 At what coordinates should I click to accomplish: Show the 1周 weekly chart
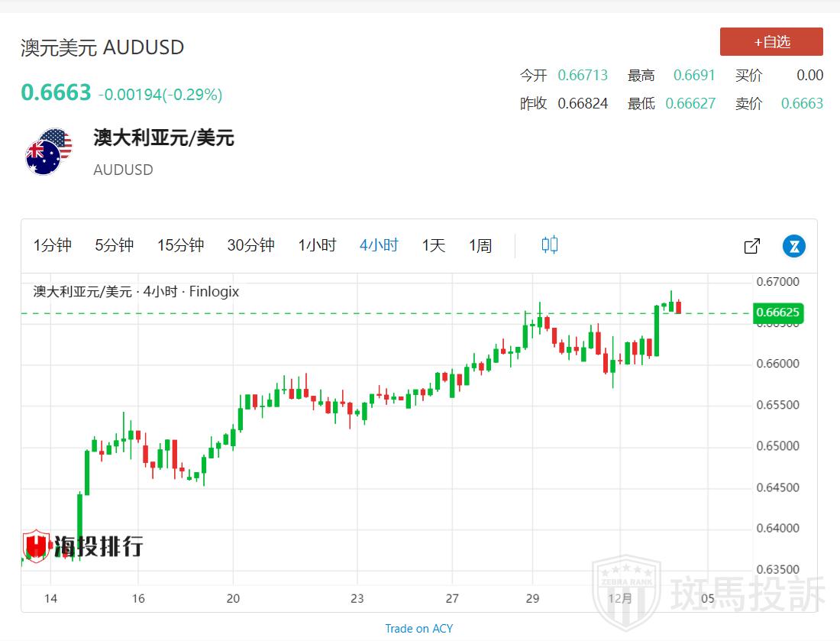[x=480, y=246]
